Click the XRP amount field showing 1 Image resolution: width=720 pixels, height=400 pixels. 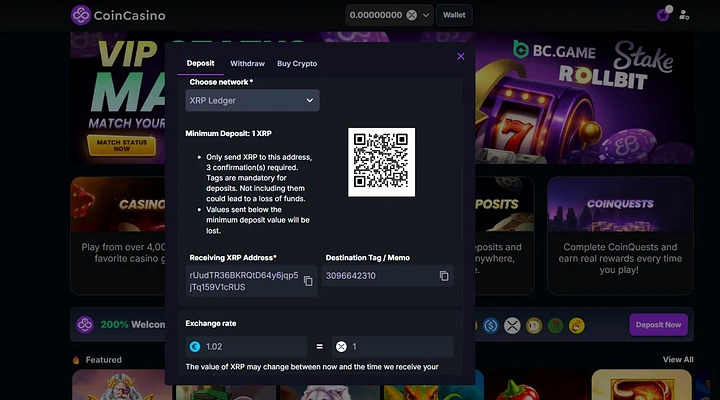tap(392, 347)
